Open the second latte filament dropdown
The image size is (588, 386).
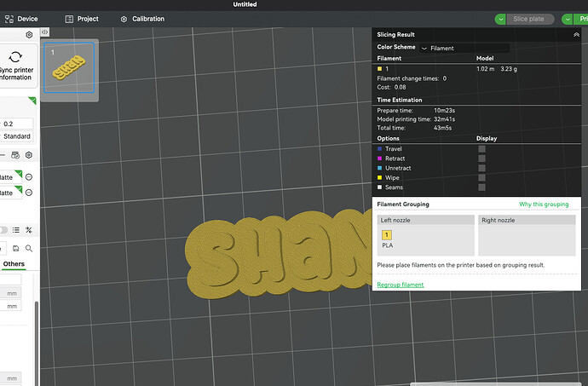(x=11, y=193)
